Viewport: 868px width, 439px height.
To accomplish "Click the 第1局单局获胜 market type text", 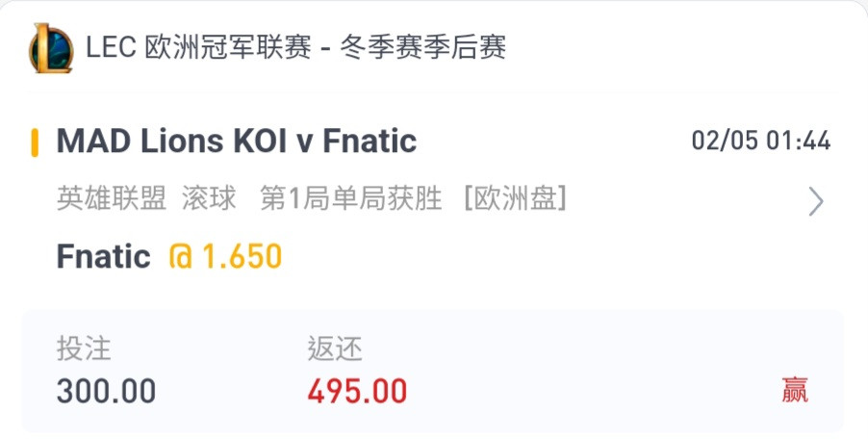I will [351, 198].
